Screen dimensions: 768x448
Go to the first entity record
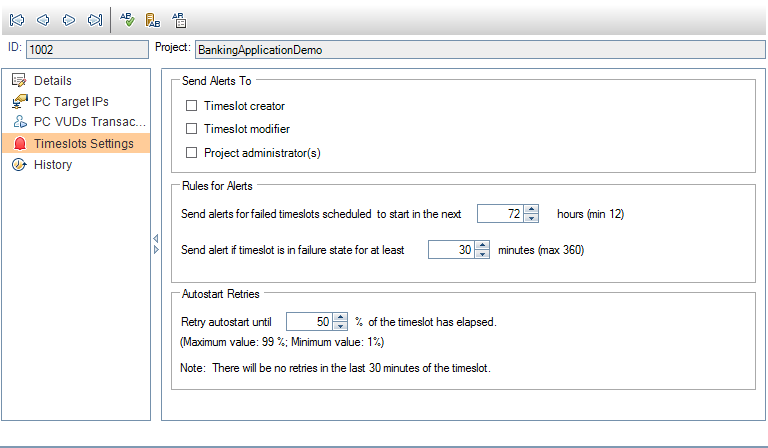pyautogui.click(x=17, y=19)
